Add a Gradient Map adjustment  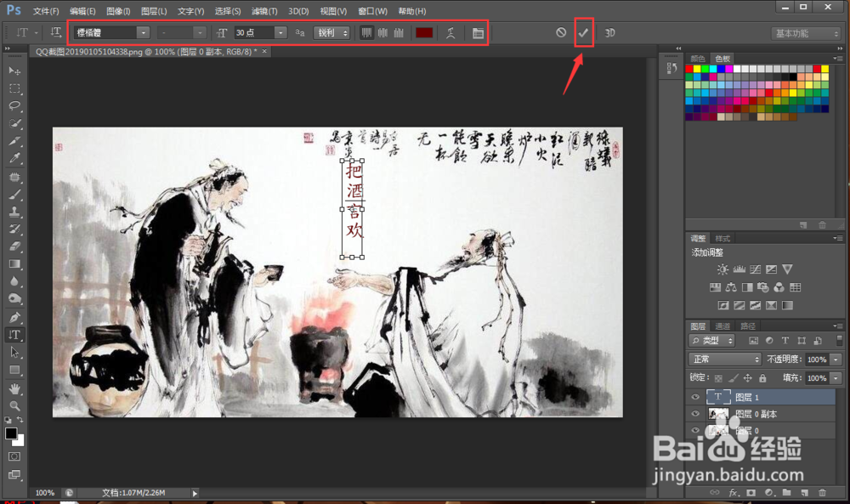click(788, 305)
